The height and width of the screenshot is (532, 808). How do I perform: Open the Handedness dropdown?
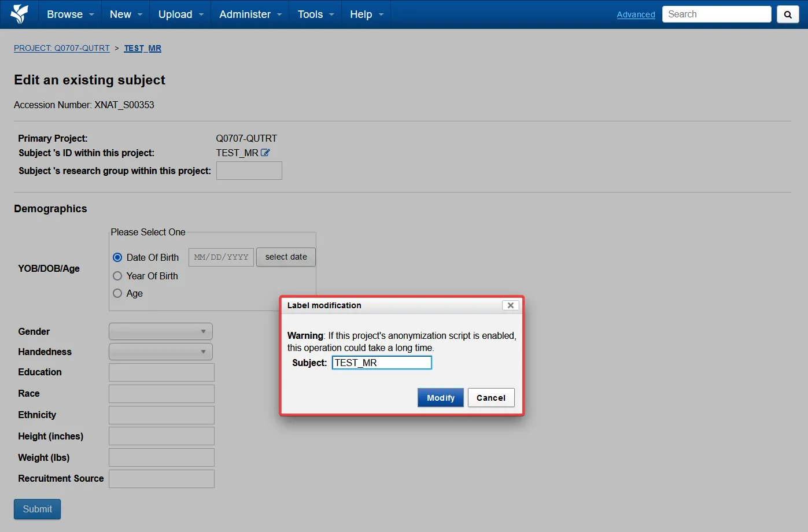[x=161, y=352]
